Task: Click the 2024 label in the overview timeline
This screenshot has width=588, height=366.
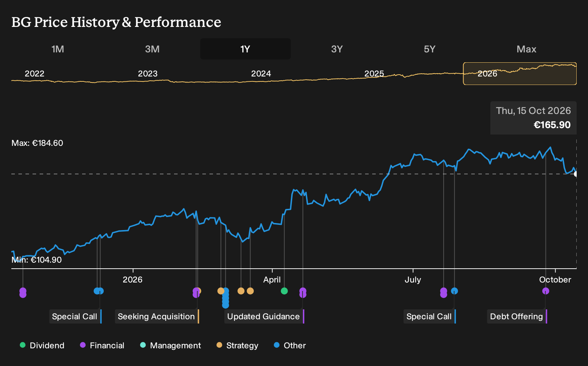Action: coord(261,74)
